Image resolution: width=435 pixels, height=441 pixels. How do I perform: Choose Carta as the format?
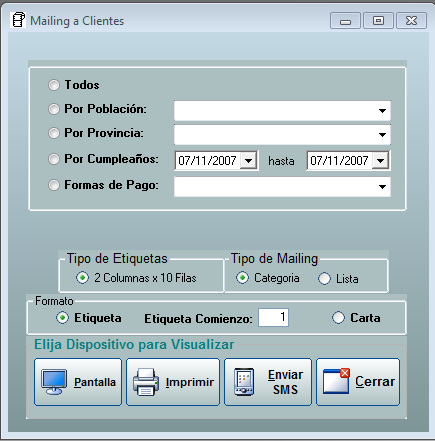[x=338, y=318]
